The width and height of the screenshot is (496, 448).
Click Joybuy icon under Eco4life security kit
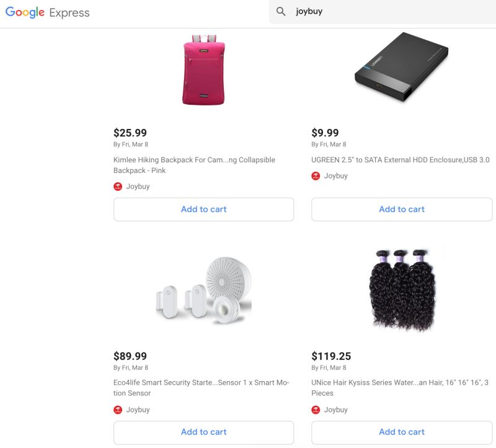(118, 410)
